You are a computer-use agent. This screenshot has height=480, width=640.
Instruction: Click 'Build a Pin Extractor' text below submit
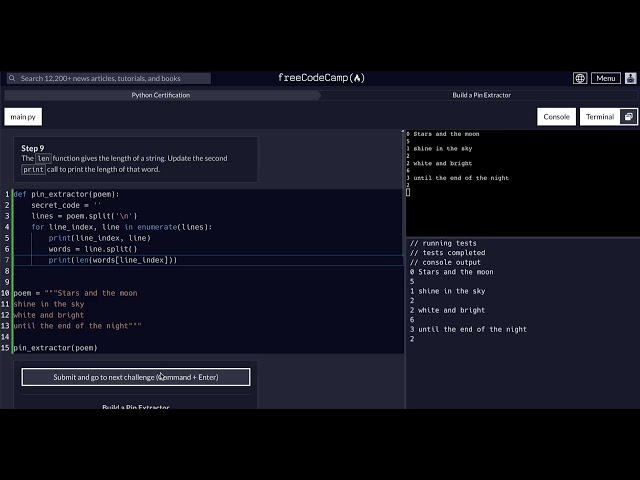136,407
